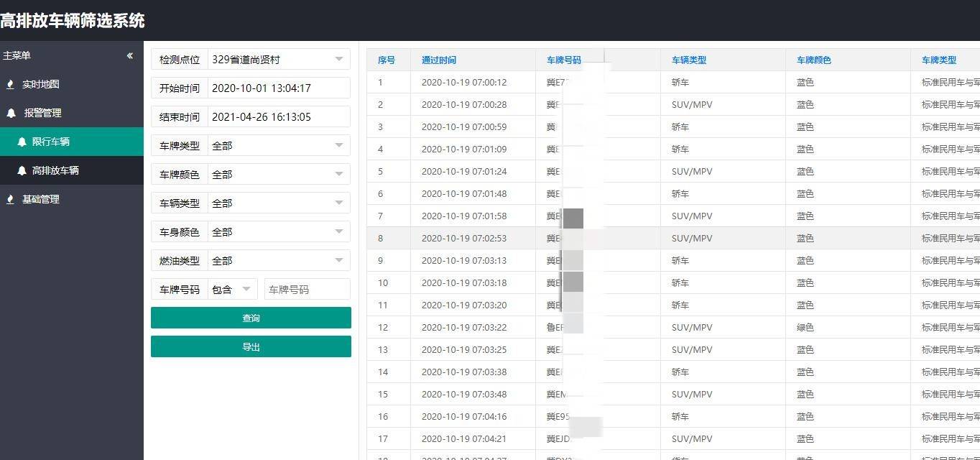
Task: Click the 高排放车辆 bell icon
Action: point(22,171)
